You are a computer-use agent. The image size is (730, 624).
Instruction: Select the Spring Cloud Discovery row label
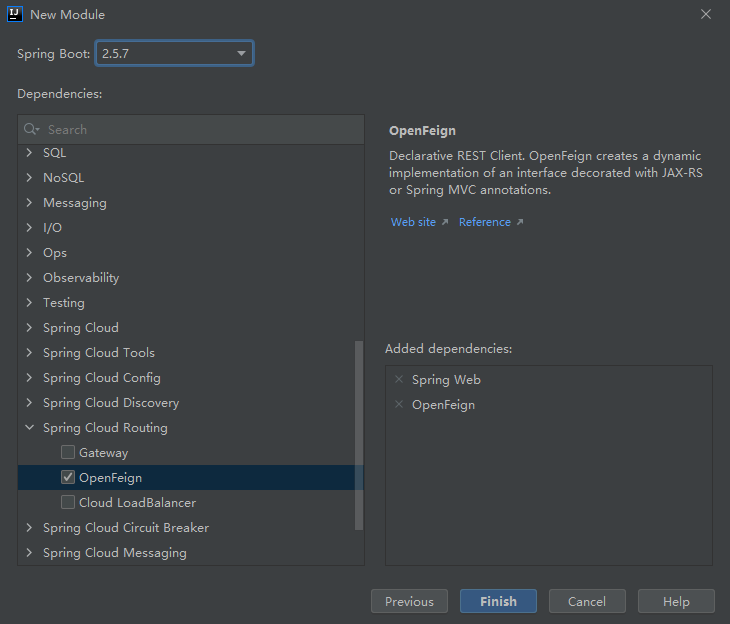pos(111,403)
